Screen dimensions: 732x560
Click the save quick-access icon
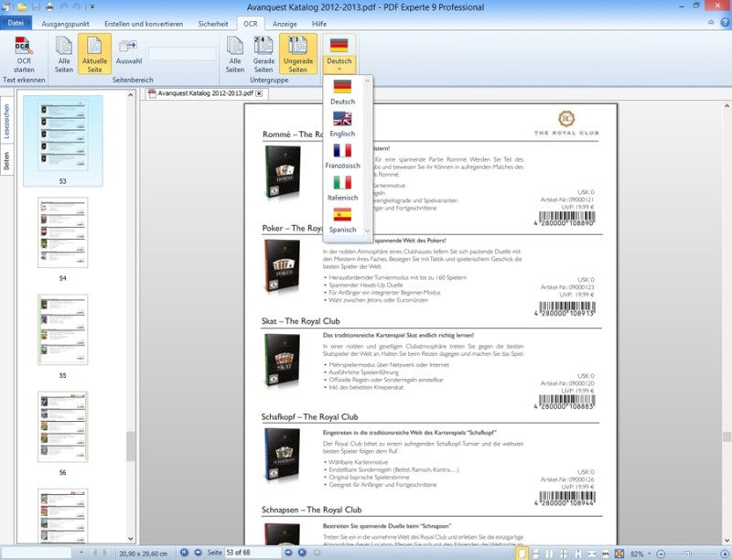[36, 7]
